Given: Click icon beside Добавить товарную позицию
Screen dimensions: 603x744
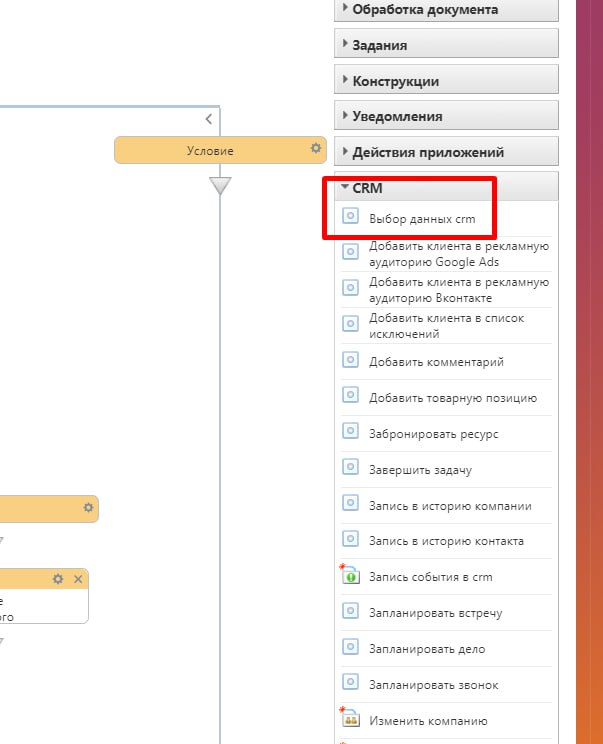Looking at the screenshot, I should pyautogui.click(x=350, y=395).
